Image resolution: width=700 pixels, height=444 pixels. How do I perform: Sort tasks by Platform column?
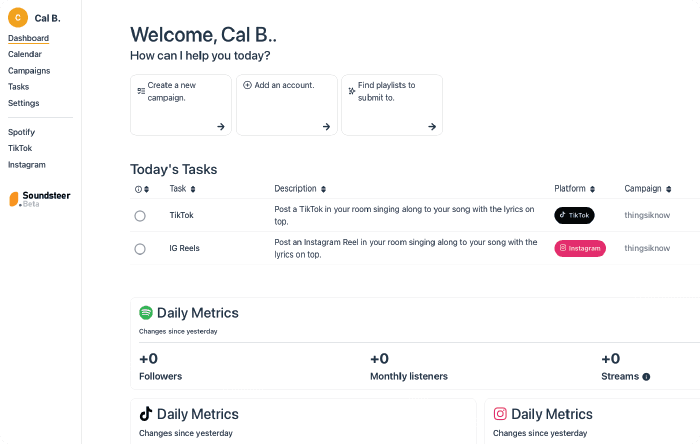575,189
